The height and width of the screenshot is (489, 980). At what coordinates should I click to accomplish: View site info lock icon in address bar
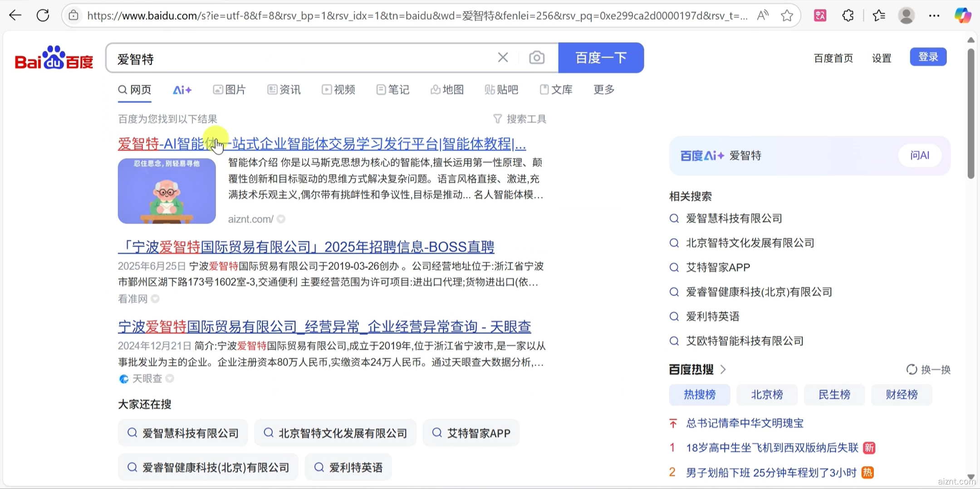click(x=73, y=16)
